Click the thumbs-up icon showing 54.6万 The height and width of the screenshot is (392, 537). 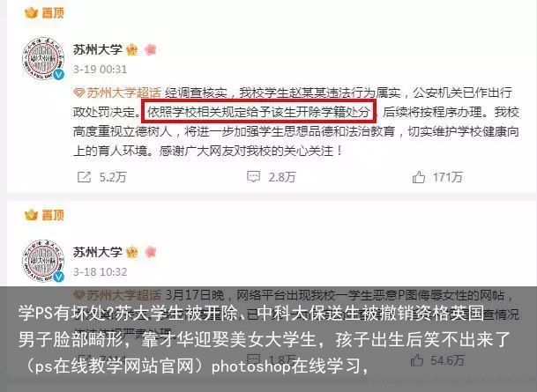click(417, 359)
